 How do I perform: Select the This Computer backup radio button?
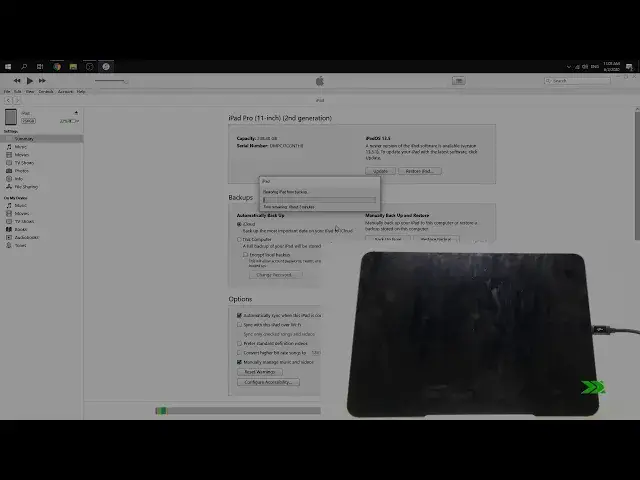pos(239,239)
